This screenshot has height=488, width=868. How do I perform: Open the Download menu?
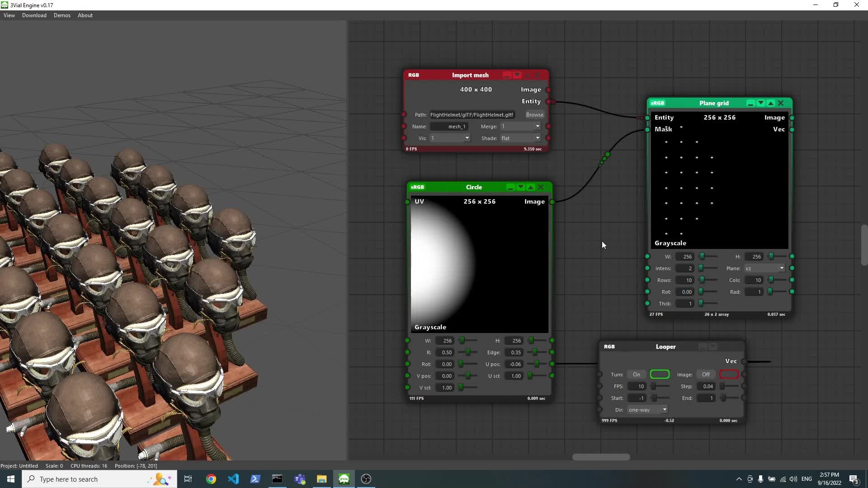[x=34, y=15]
